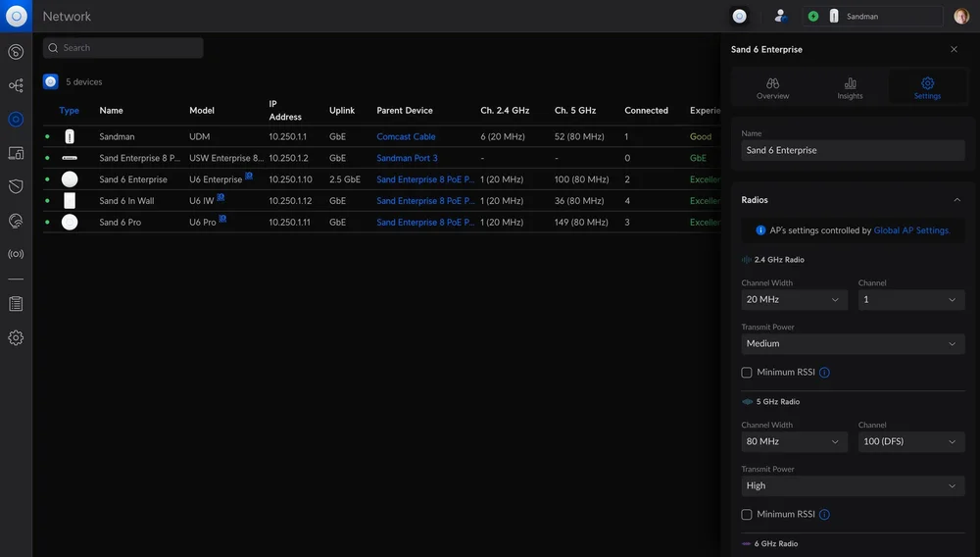This screenshot has height=557, width=980.
Task: Click the device Name input field
Action: pos(853,150)
